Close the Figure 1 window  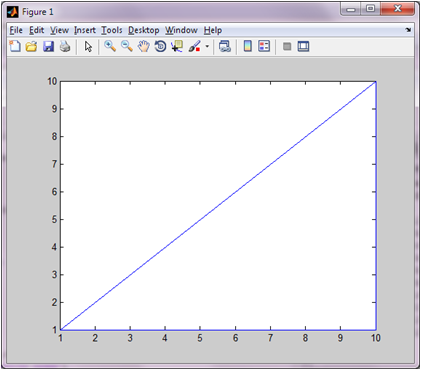[397, 9]
